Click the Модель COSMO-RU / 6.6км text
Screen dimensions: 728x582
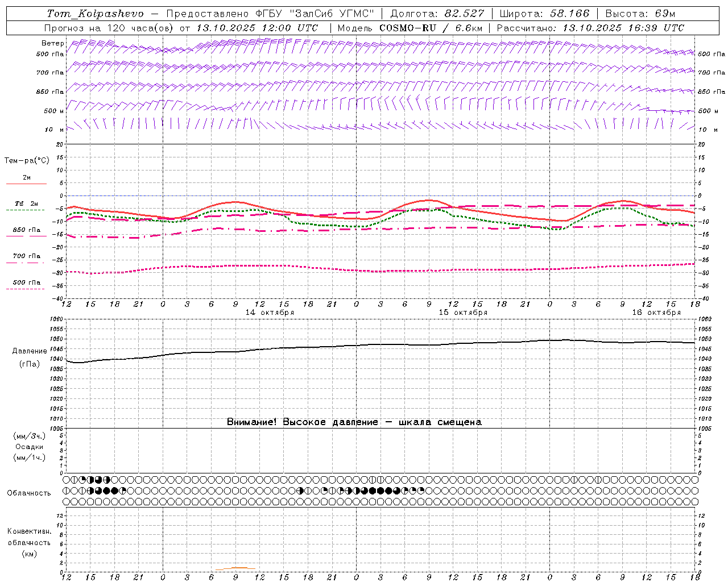pos(410,28)
